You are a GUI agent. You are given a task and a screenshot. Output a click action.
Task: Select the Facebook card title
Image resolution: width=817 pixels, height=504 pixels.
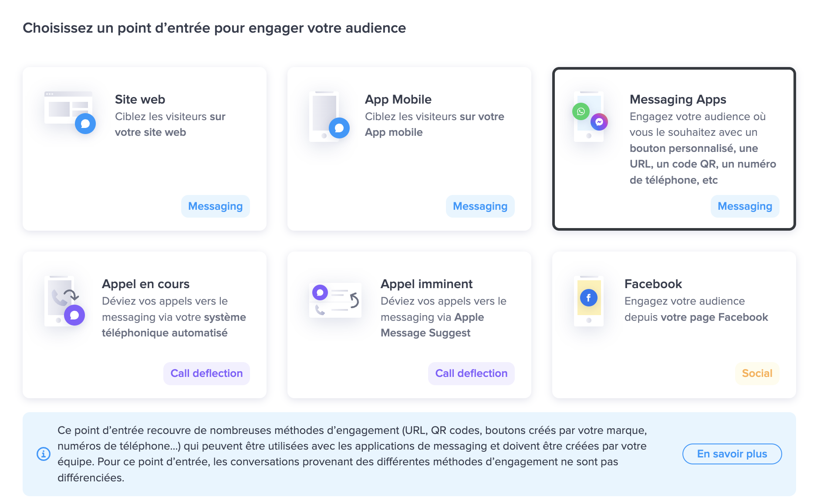pyautogui.click(x=653, y=284)
